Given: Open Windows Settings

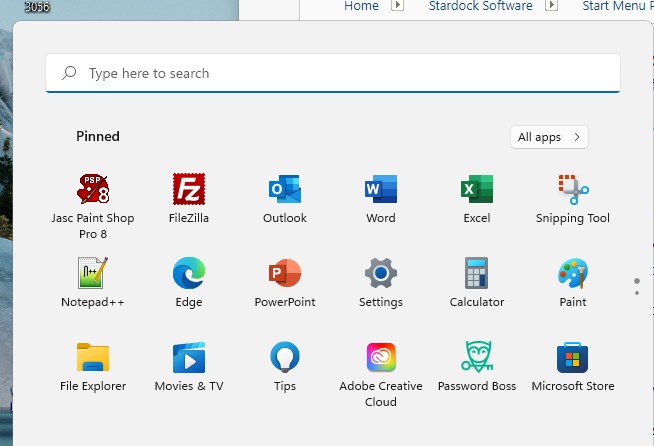Looking at the screenshot, I should click(x=381, y=282).
